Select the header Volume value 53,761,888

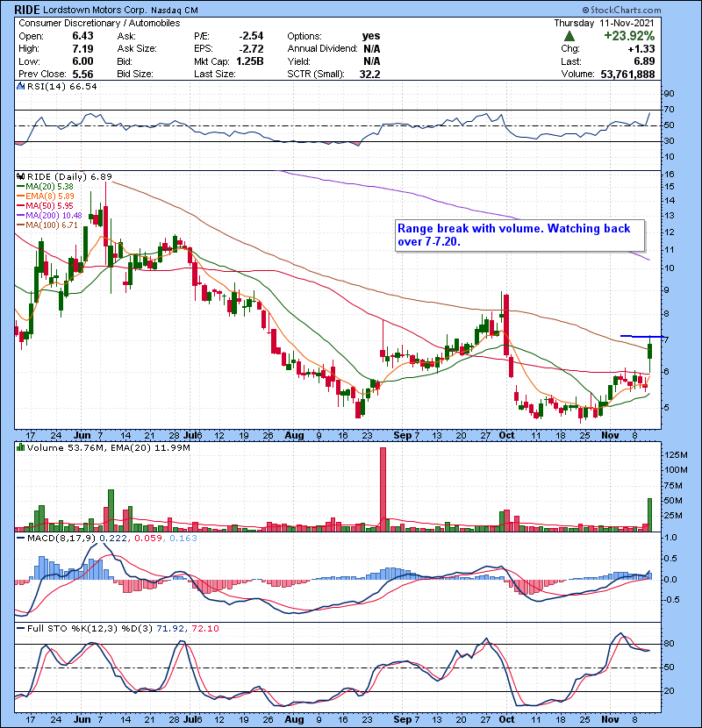(627, 74)
